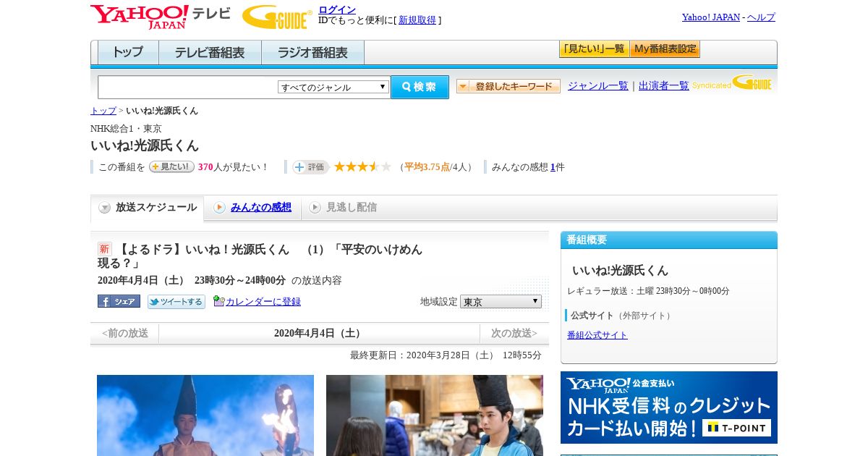Click the 新規取得 link
This screenshot has width=868, height=456.
(417, 20)
